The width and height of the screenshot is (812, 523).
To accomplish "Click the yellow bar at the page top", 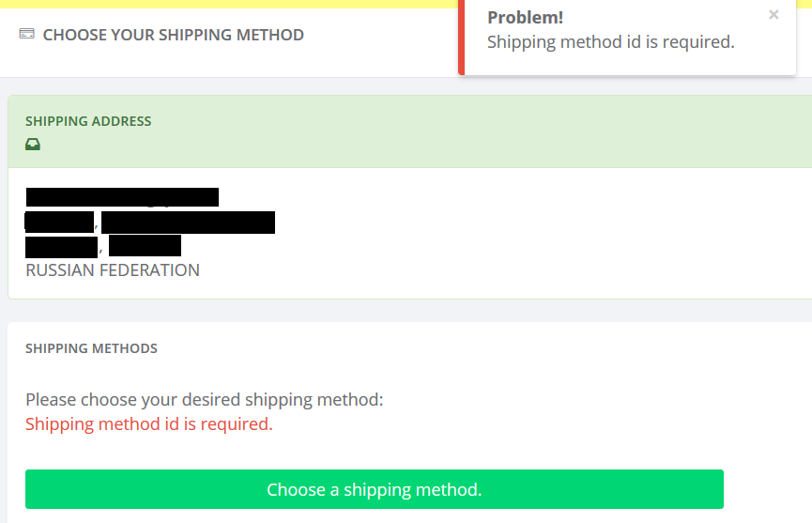I will click(x=225, y=4).
